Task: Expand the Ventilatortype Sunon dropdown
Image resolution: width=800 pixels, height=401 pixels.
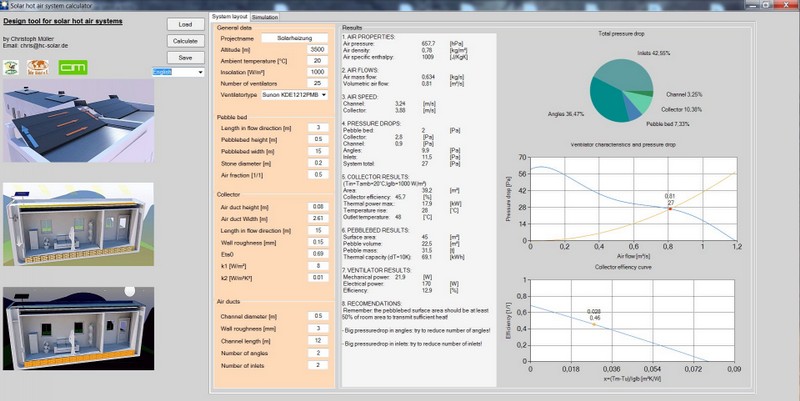Action: 293,95
